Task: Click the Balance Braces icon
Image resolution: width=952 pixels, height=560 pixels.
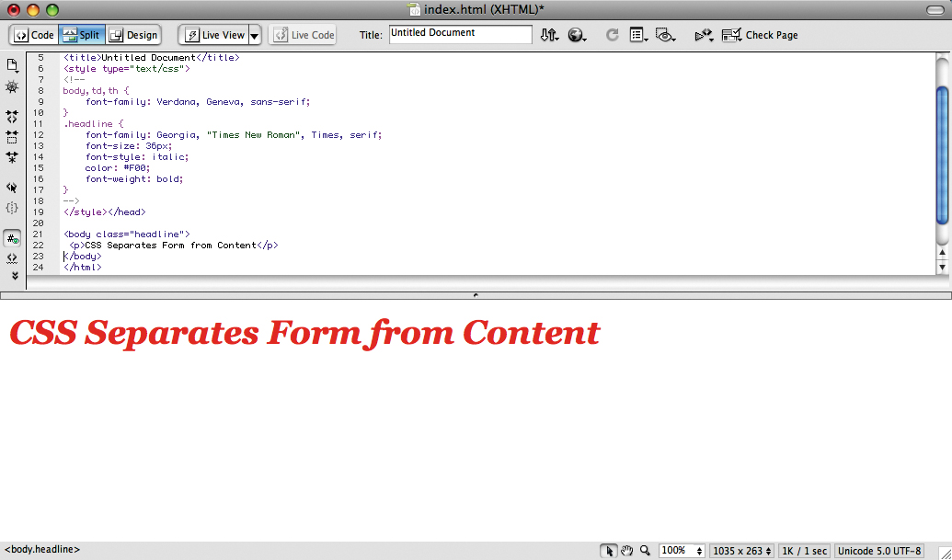Action: tap(13, 208)
